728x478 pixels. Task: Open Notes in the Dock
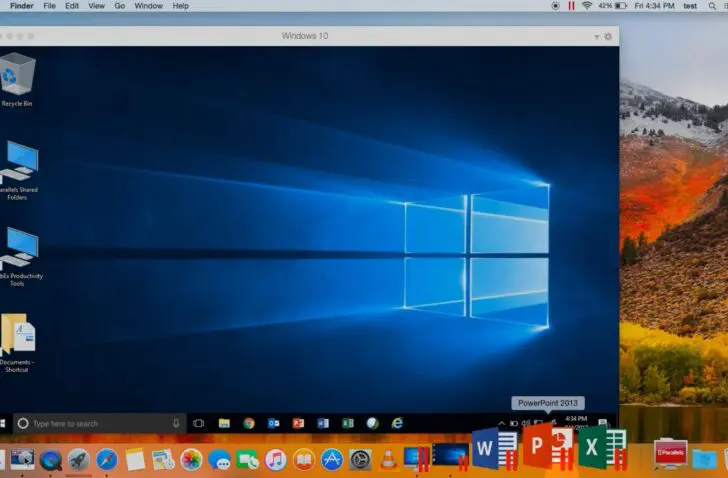(135, 460)
